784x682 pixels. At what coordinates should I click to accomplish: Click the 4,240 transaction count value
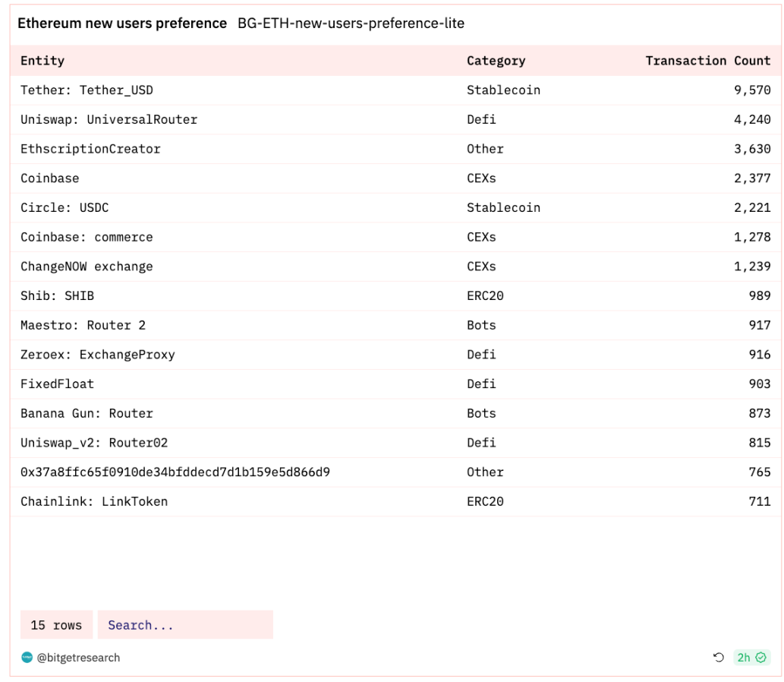pos(752,119)
